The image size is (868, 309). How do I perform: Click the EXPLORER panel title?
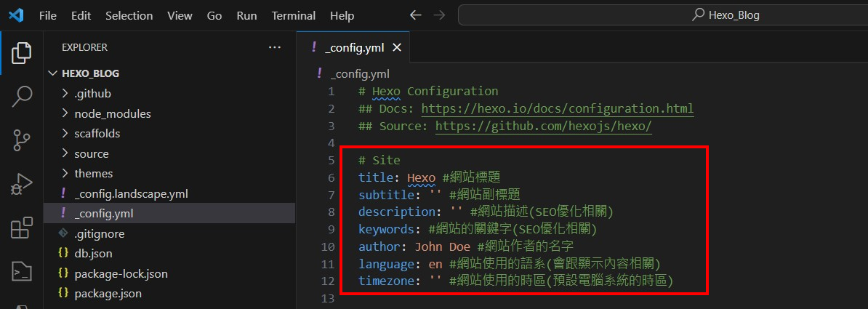tap(85, 48)
